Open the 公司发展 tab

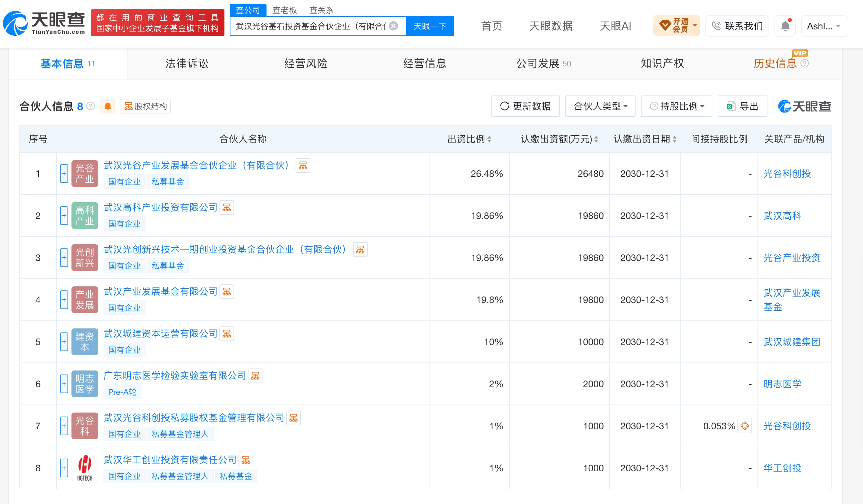point(543,64)
